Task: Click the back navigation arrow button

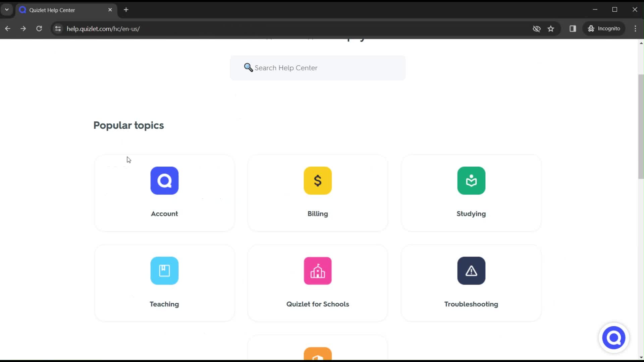Action: (x=8, y=28)
